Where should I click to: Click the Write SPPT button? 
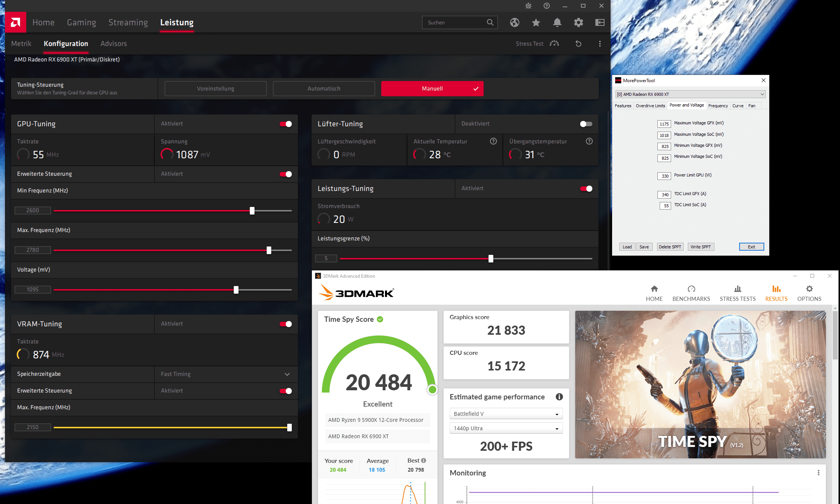pos(700,247)
